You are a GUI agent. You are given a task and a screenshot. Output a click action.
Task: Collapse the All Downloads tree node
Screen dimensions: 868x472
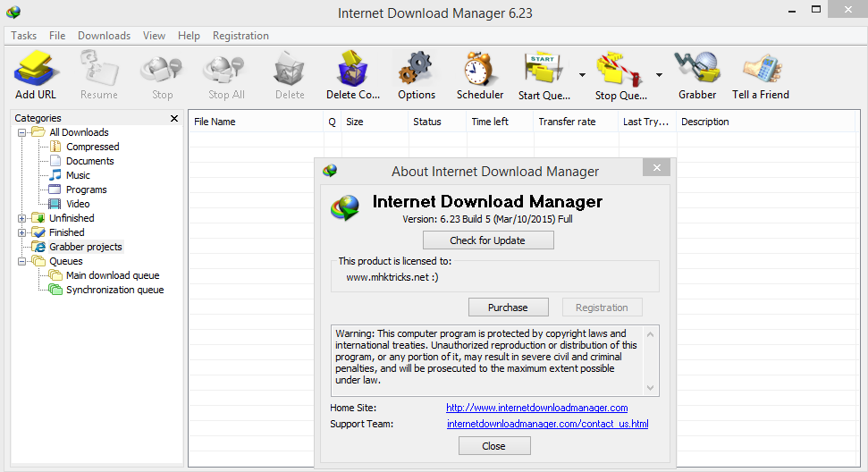point(21,133)
